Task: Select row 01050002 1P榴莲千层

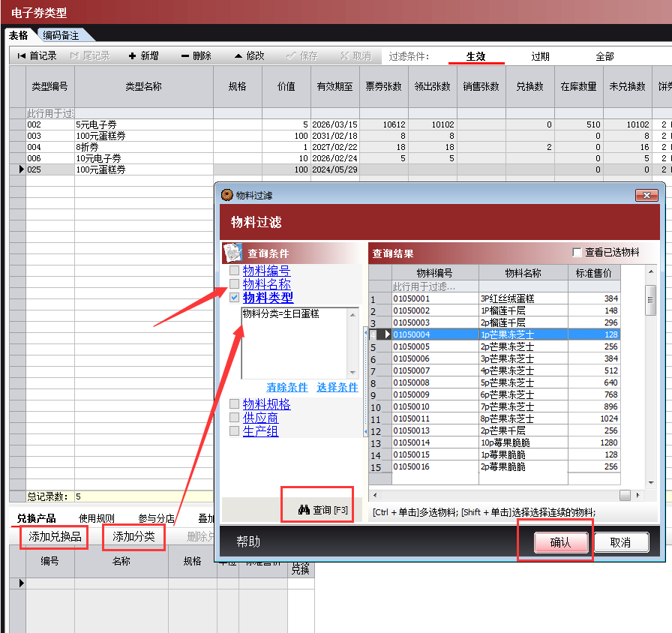Action: (494, 310)
